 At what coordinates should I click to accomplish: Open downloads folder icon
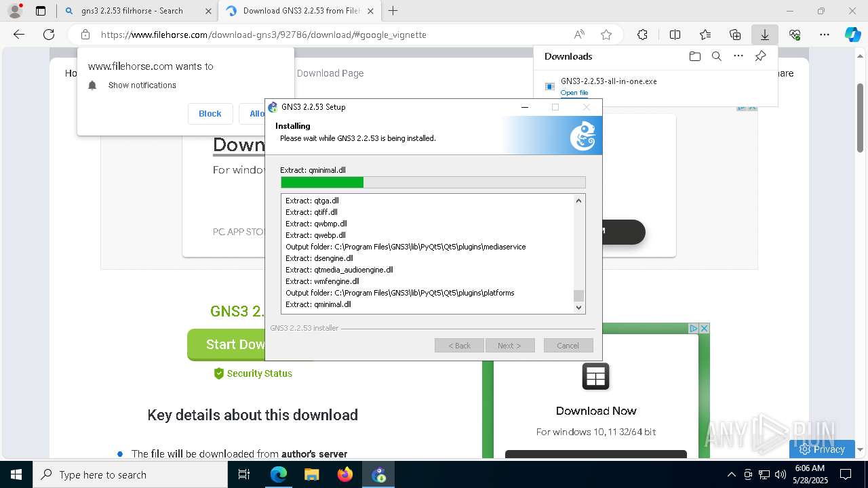coord(694,56)
